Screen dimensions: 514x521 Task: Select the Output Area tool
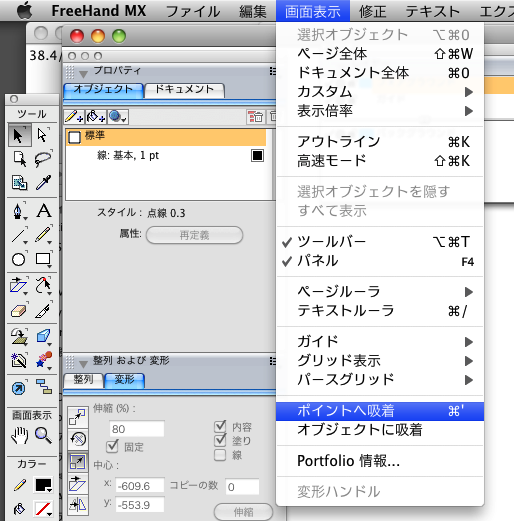[x=19, y=183]
